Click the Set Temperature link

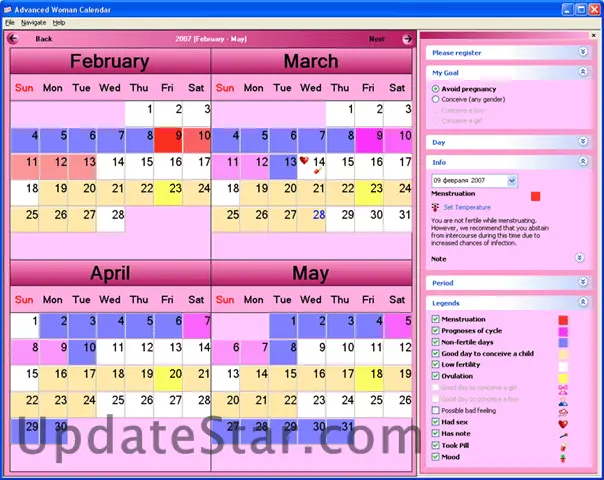(467, 207)
